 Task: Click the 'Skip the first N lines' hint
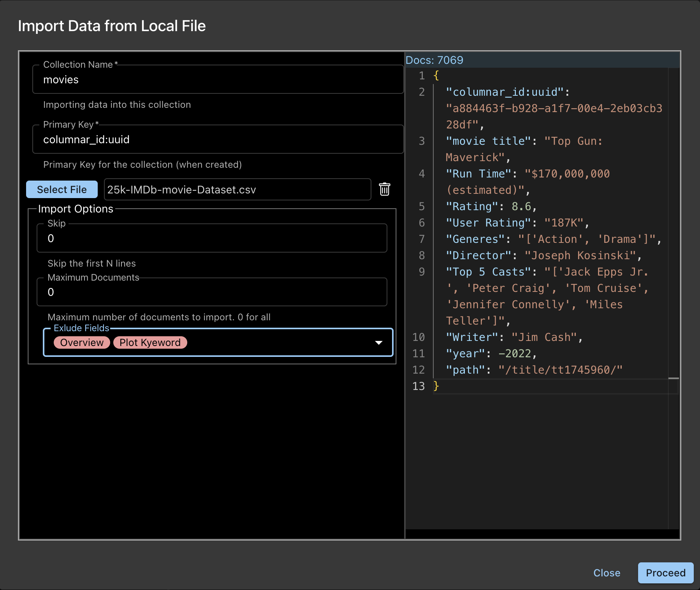pos(91,263)
